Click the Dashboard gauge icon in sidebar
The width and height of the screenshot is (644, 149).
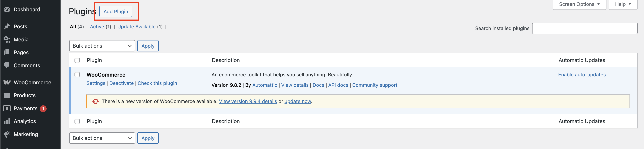tap(7, 9)
